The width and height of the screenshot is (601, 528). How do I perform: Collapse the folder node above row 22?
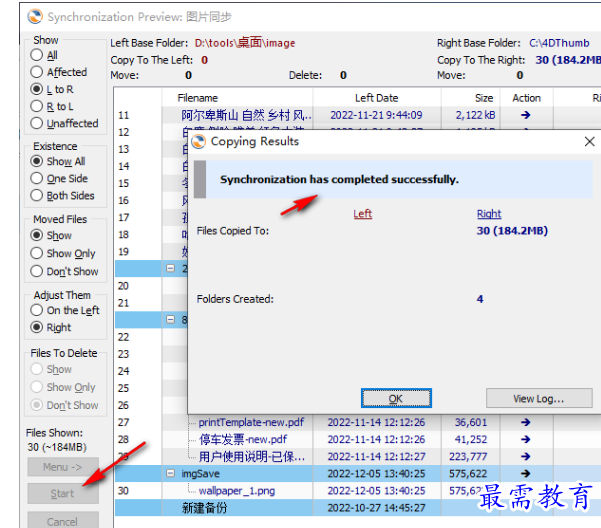click(171, 320)
